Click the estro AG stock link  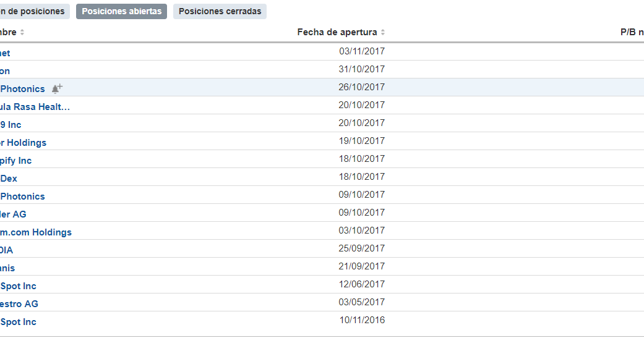pyautogui.click(x=19, y=304)
